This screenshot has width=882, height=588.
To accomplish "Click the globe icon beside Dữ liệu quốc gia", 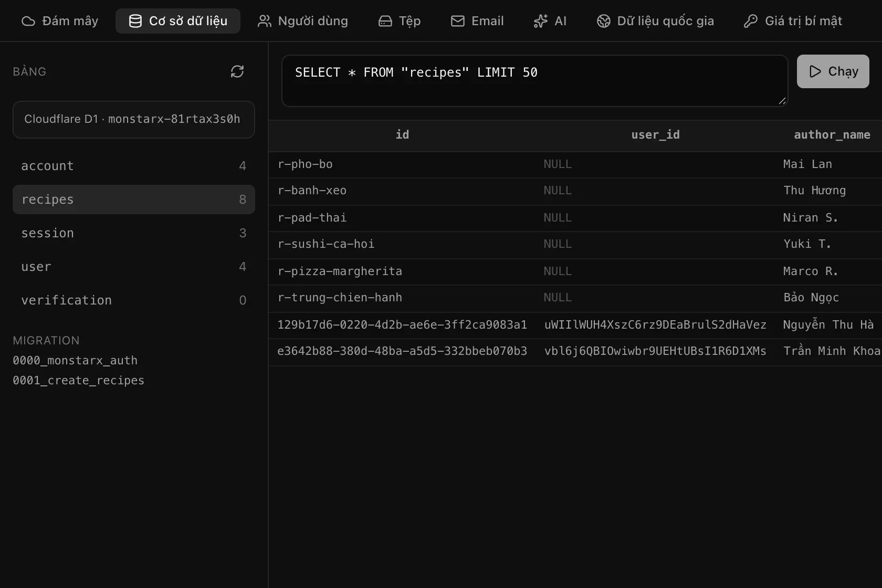I will click(604, 21).
